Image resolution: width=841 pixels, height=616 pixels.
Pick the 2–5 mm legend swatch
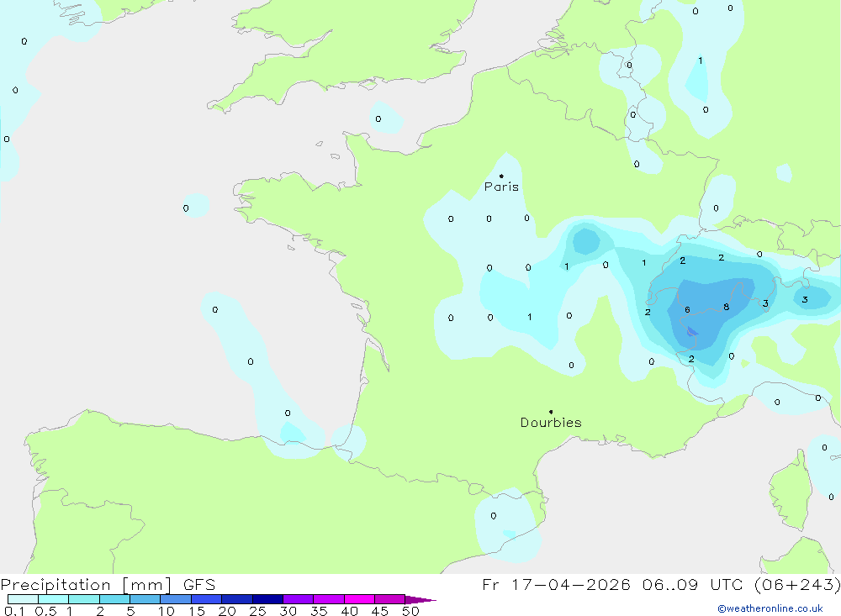[x=114, y=599]
